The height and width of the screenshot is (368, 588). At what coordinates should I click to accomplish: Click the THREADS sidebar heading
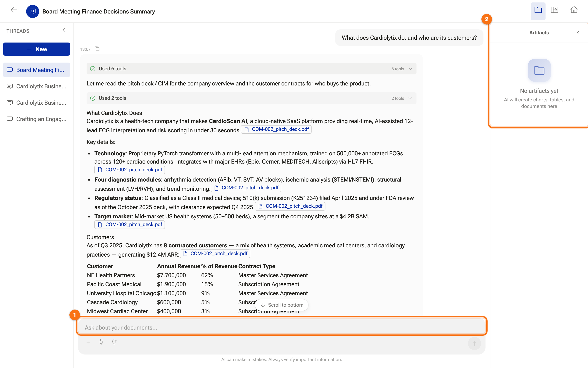click(x=18, y=31)
